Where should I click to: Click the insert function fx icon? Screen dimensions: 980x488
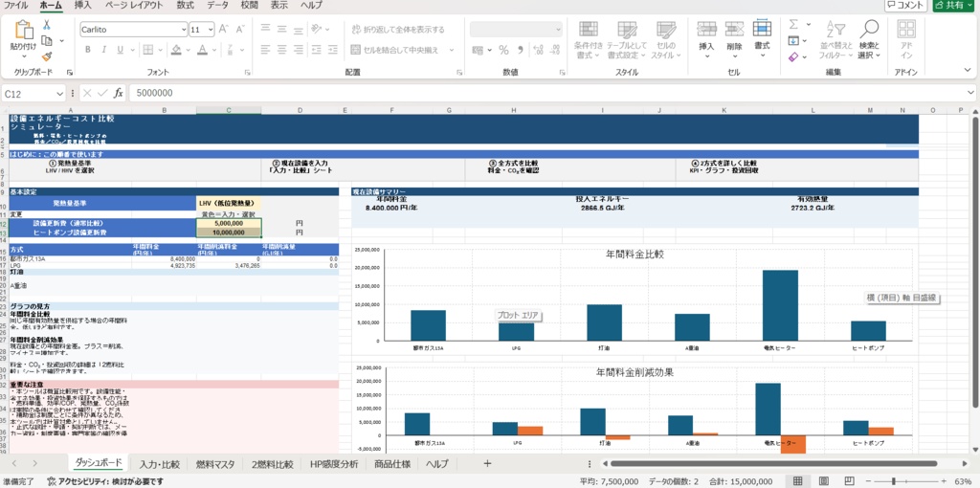tap(118, 93)
